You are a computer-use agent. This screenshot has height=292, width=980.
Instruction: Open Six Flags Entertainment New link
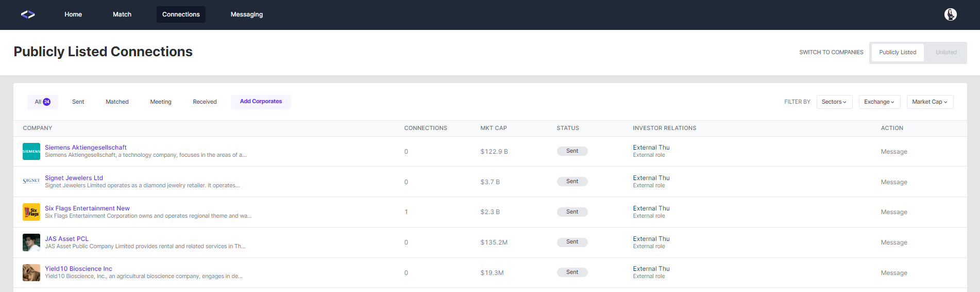tap(87, 208)
